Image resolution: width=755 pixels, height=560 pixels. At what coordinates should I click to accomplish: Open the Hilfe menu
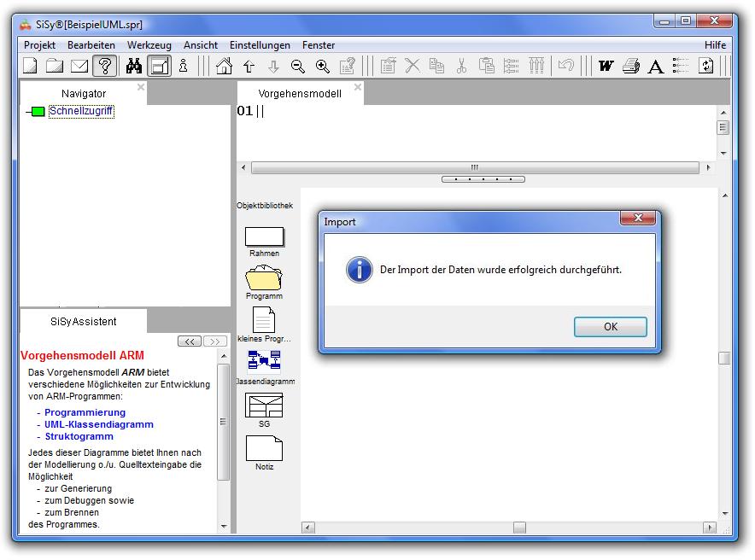click(715, 45)
